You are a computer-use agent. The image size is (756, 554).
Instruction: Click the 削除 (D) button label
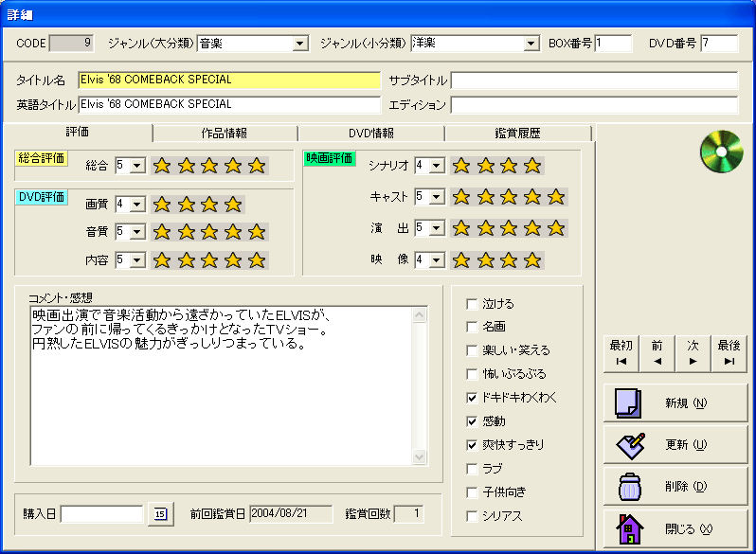(686, 487)
